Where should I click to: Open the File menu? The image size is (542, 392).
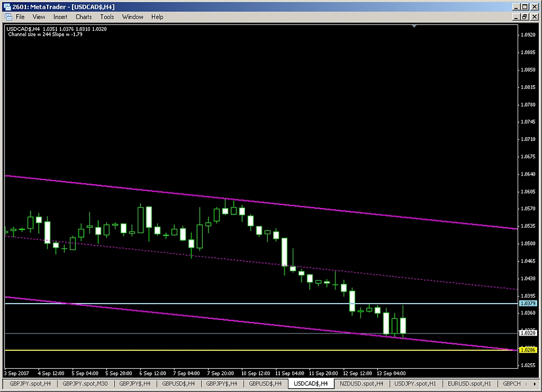click(x=20, y=17)
